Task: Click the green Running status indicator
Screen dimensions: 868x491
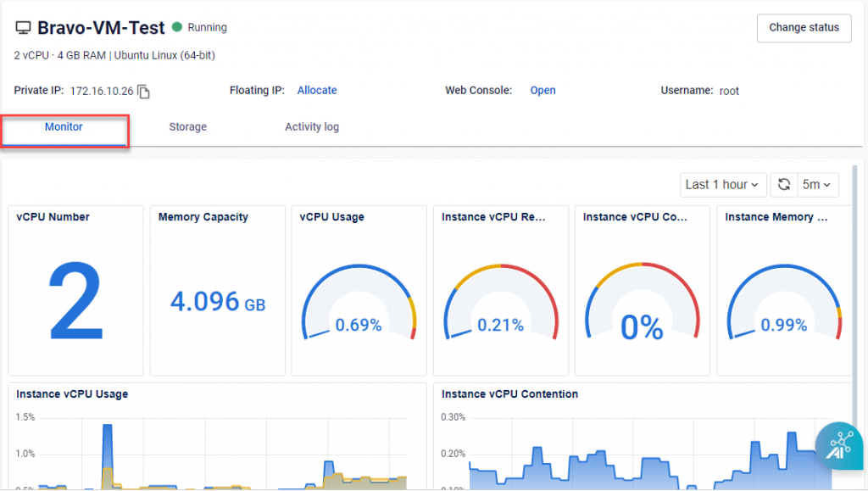Action: click(175, 26)
